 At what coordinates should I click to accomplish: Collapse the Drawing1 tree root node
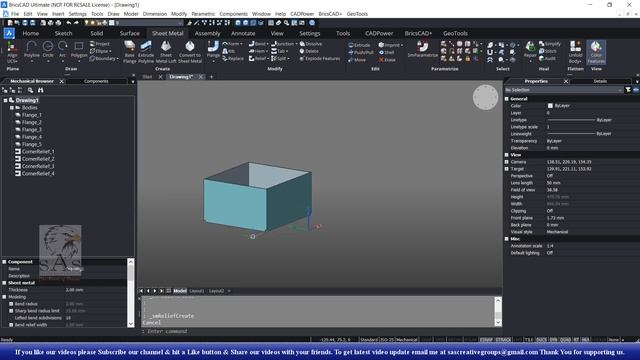[x=5, y=100]
